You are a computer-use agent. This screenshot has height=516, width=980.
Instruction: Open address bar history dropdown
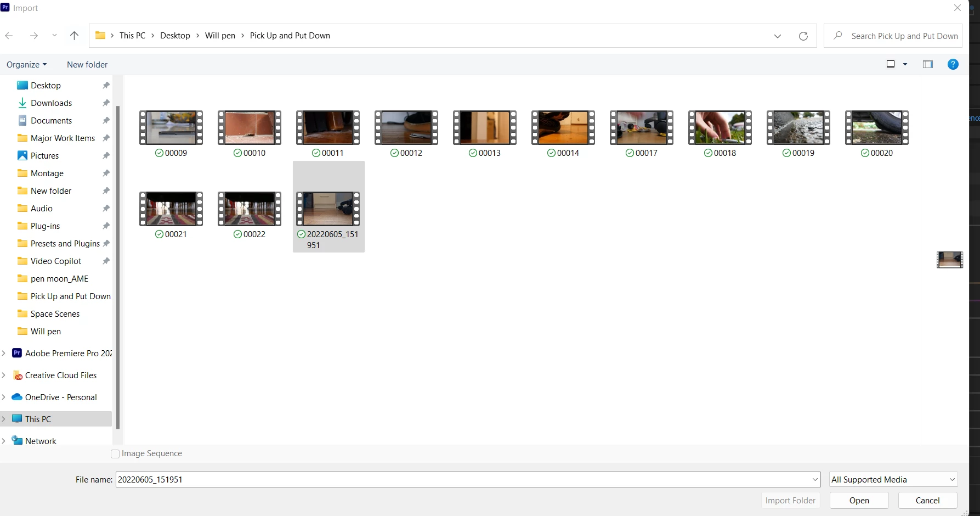click(778, 36)
